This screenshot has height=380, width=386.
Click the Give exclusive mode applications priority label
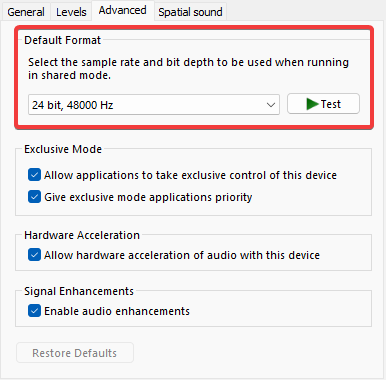pyautogui.click(x=148, y=197)
